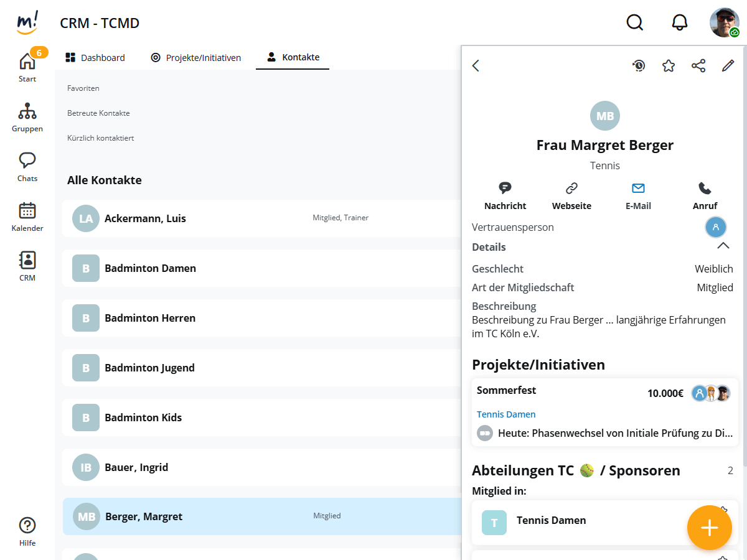Viewport: 747px width, 560px height.
Task: Switch to the Dashboard tab
Action: pyautogui.click(x=95, y=58)
